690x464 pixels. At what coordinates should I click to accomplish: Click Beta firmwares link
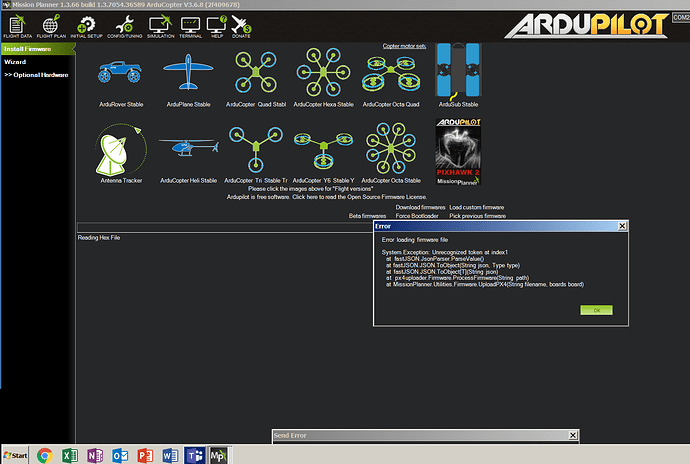[367, 216]
